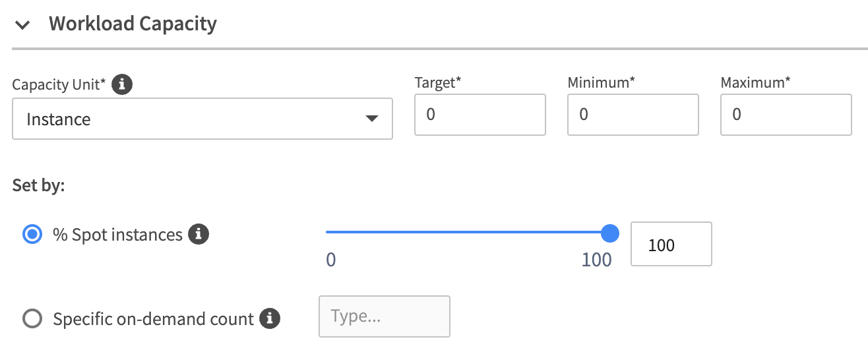Click the '% Spot instances' label text

point(117,234)
